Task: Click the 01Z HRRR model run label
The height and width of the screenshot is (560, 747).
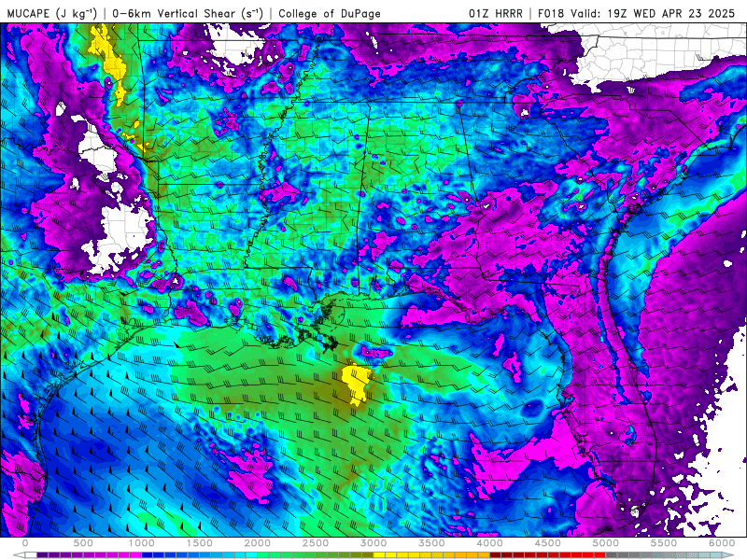Action: pos(496,13)
